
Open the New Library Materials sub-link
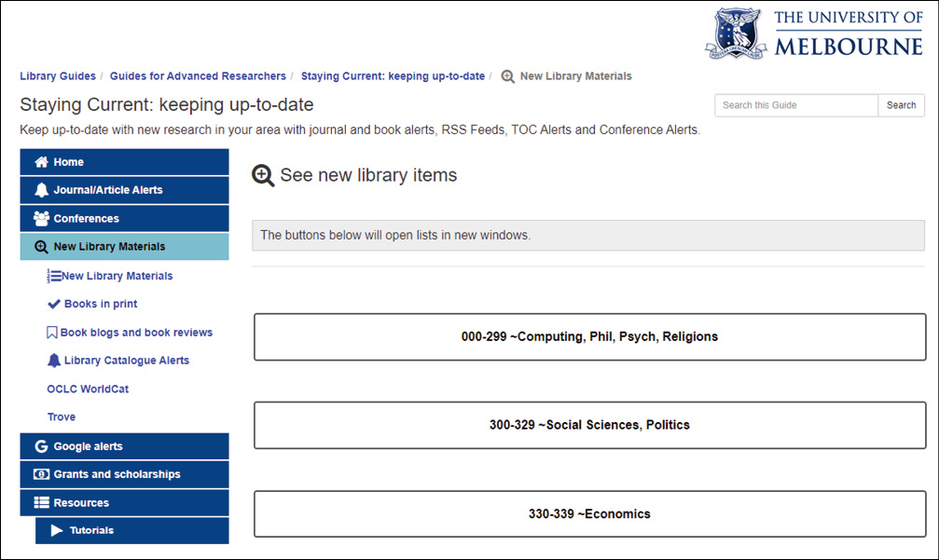coord(117,276)
